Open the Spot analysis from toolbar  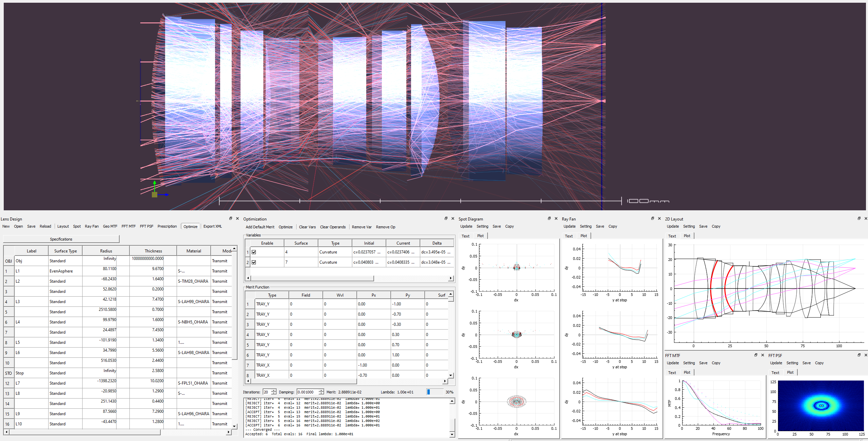[x=77, y=226]
